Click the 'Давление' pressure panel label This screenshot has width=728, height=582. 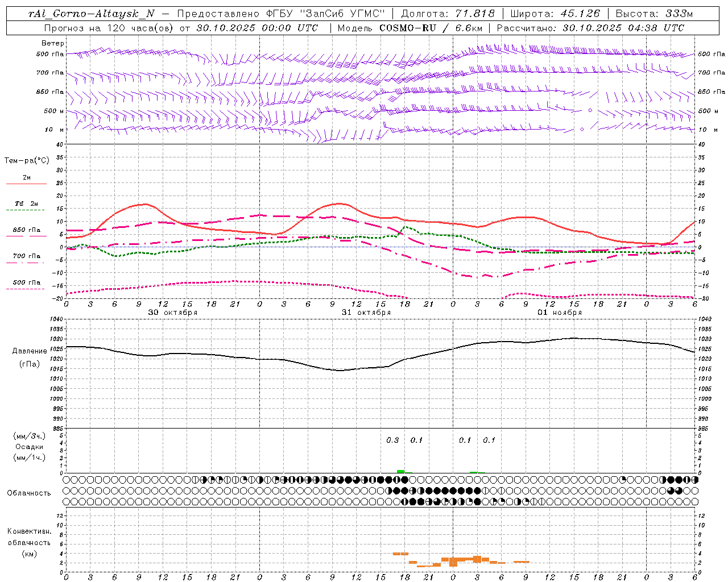pos(30,351)
